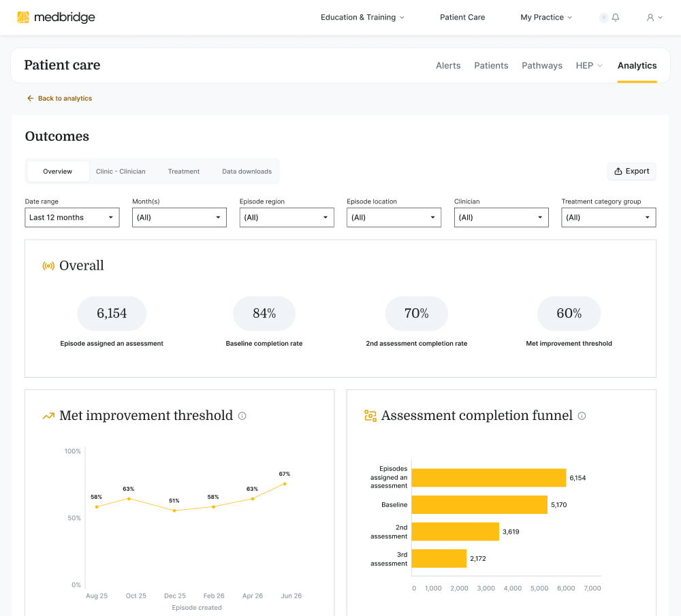Click the first 58% data point near Aug 25

[97, 507]
